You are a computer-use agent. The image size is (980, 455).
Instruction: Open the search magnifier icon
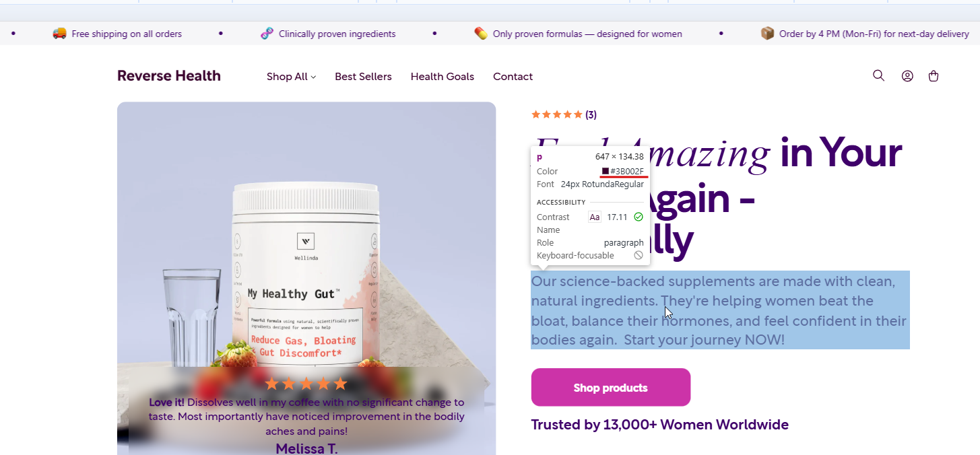pyautogui.click(x=878, y=75)
